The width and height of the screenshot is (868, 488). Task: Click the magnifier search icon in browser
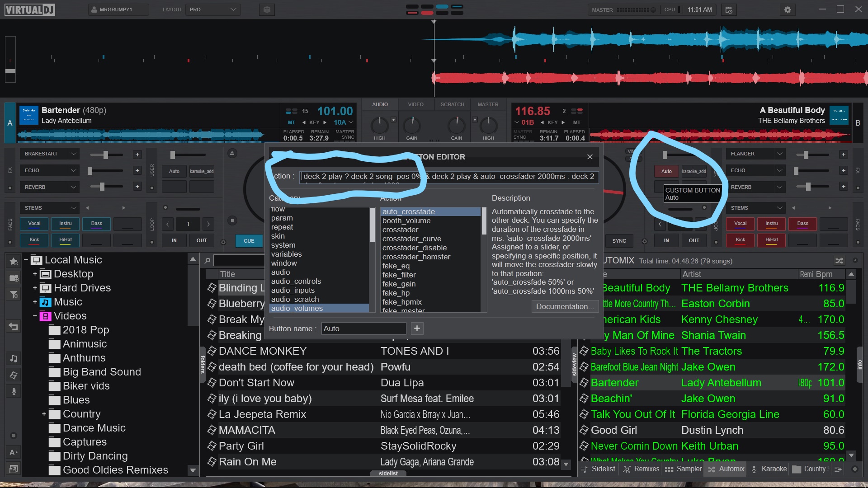[207, 261]
